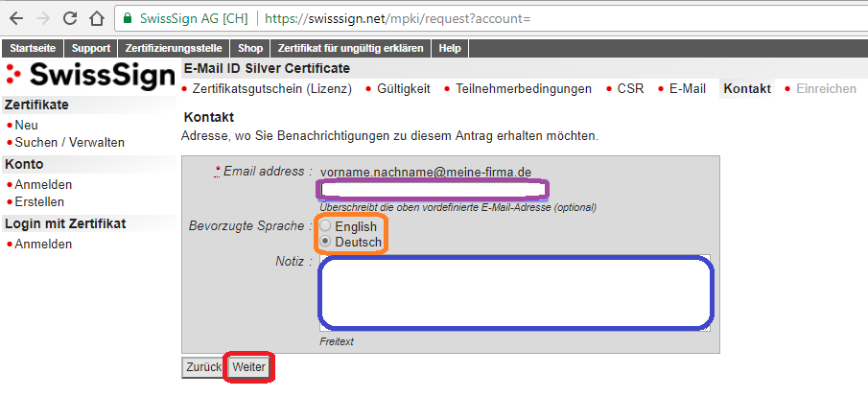Click the browser back arrow

16,18
